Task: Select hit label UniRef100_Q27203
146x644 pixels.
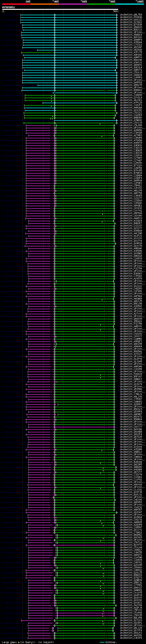Action: pyautogui.click(x=131, y=620)
